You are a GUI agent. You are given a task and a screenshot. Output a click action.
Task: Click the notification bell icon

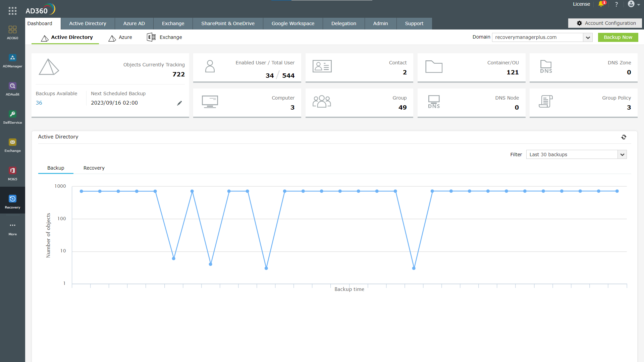point(601,4)
